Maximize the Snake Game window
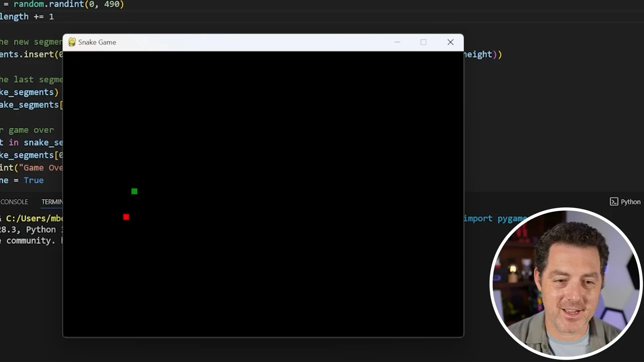The width and height of the screenshot is (644, 362). (423, 42)
